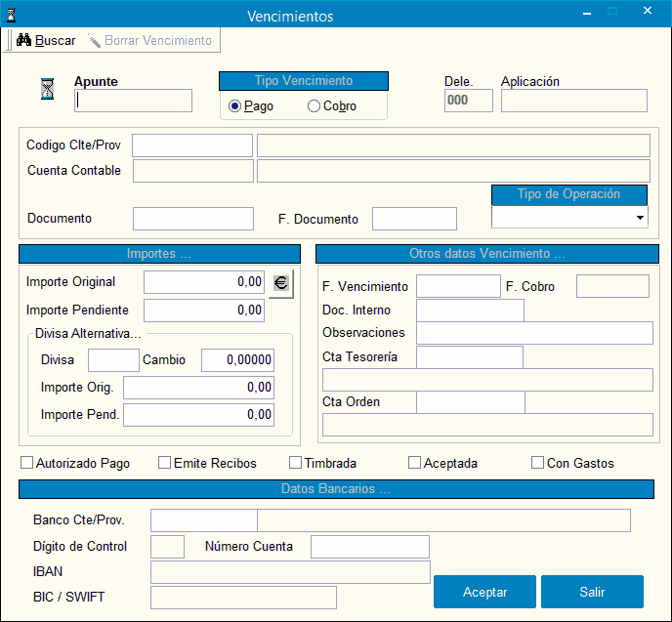Click the euro currency icon button
Viewport: 672px width, 622px height.
pos(280,283)
